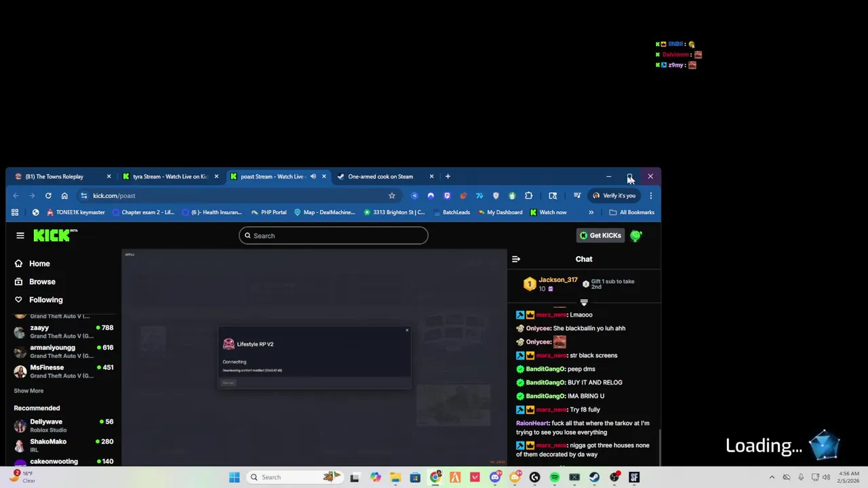Switch to One-armed cook on Steam tab
This screenshot has height=488, width=868.
coord(384,176)
